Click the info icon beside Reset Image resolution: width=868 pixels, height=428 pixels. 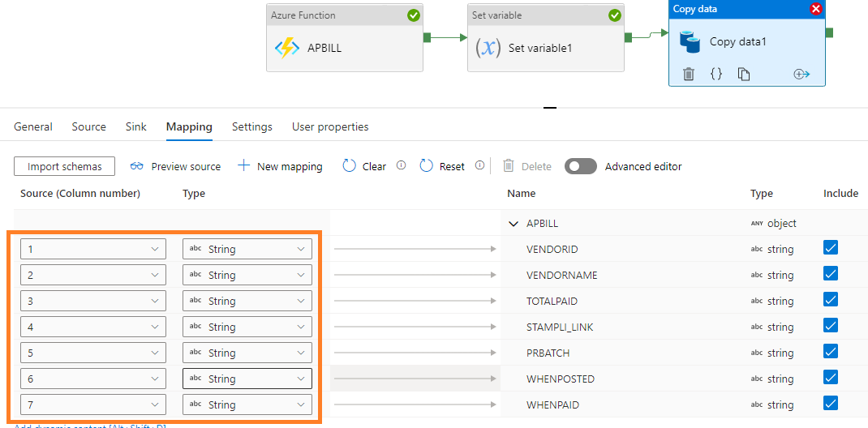coord(480,165)
